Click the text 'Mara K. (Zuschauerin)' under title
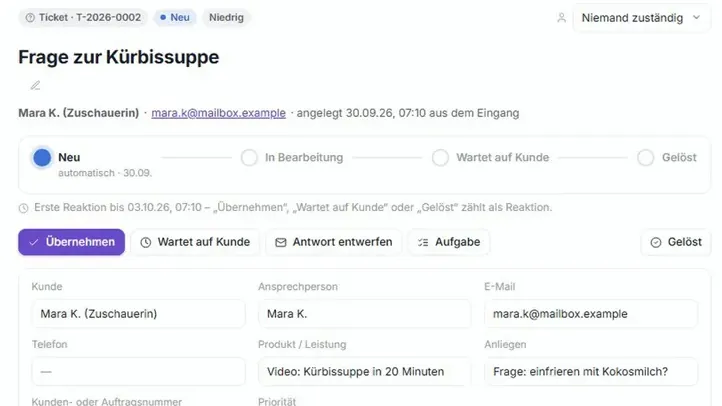The image size is (722, 406). [78, 113]
